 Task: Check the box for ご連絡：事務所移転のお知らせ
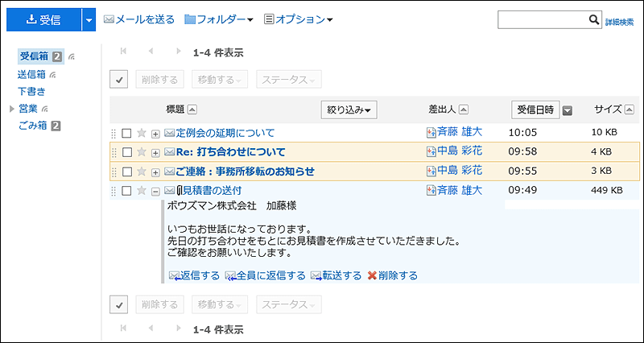(x=127, y=171)
